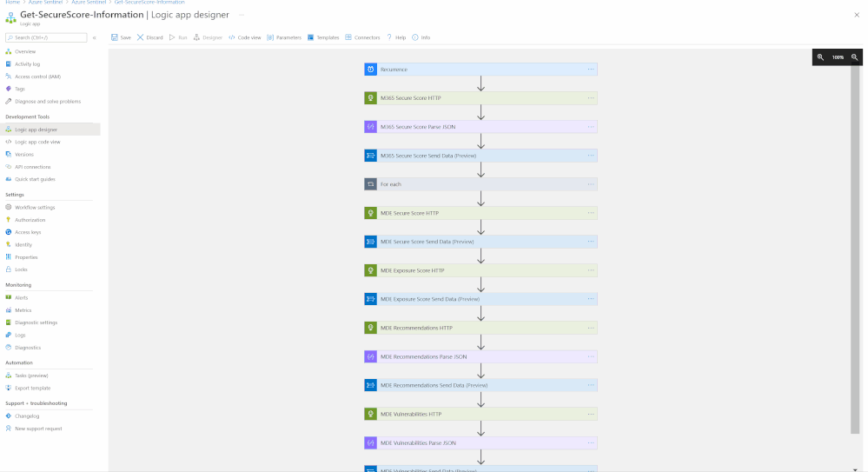Viewport: 868px width, 472px height.
Task: Click the M365 Secure Score Send Data icon
Action: coord(370,156)
